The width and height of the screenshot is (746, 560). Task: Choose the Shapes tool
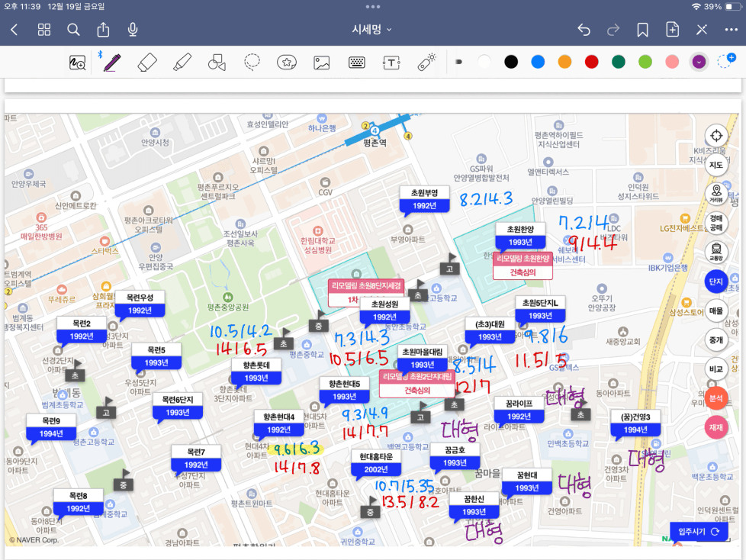coord(217,63)
